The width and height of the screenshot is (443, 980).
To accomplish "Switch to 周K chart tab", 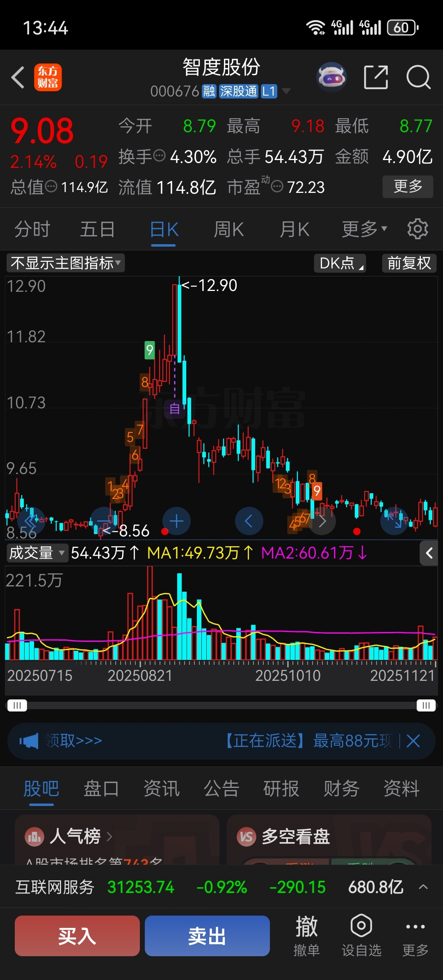I will tap(229, 229).
